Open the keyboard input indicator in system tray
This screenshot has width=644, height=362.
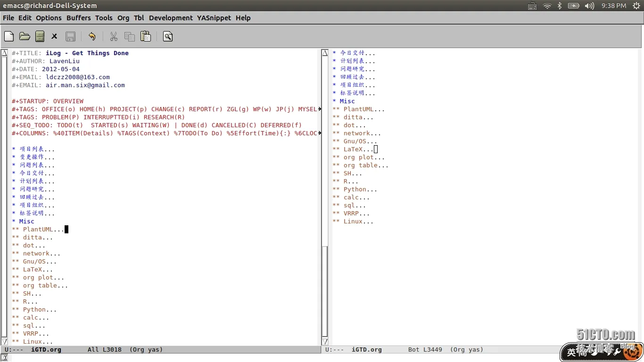(532, 6)
